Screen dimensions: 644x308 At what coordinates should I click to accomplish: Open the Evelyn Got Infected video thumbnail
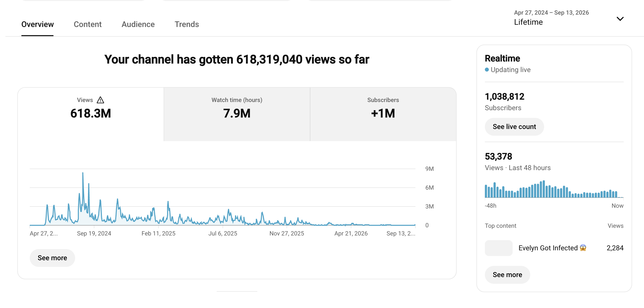(x=498, y=248)
